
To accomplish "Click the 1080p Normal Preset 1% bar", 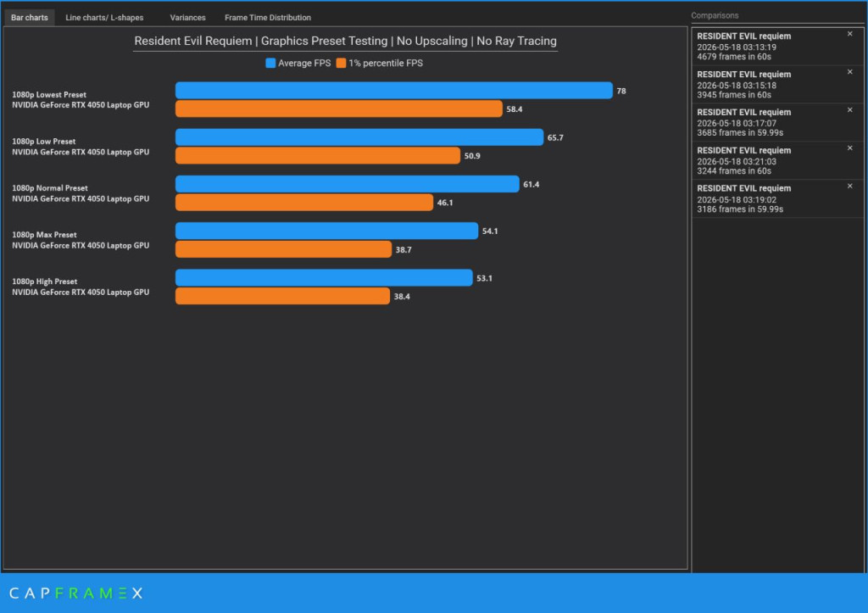I will 304,202.
